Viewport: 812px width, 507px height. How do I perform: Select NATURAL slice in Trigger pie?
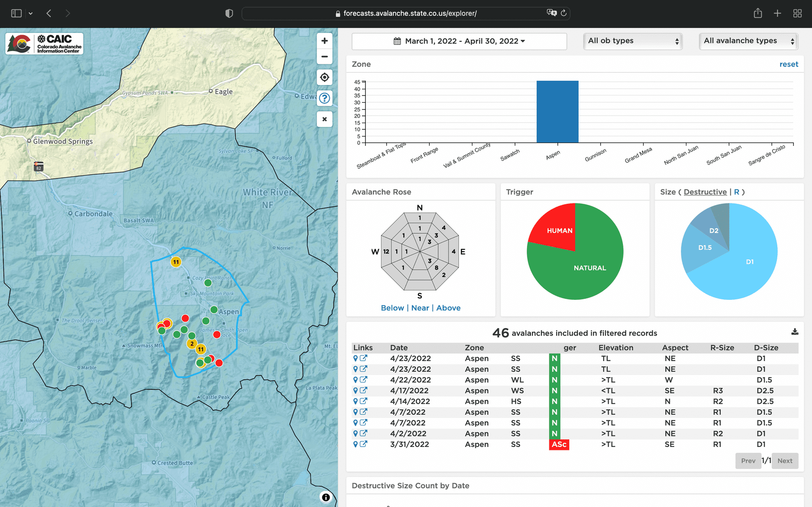pyautogui.click(x=590, y=268)
